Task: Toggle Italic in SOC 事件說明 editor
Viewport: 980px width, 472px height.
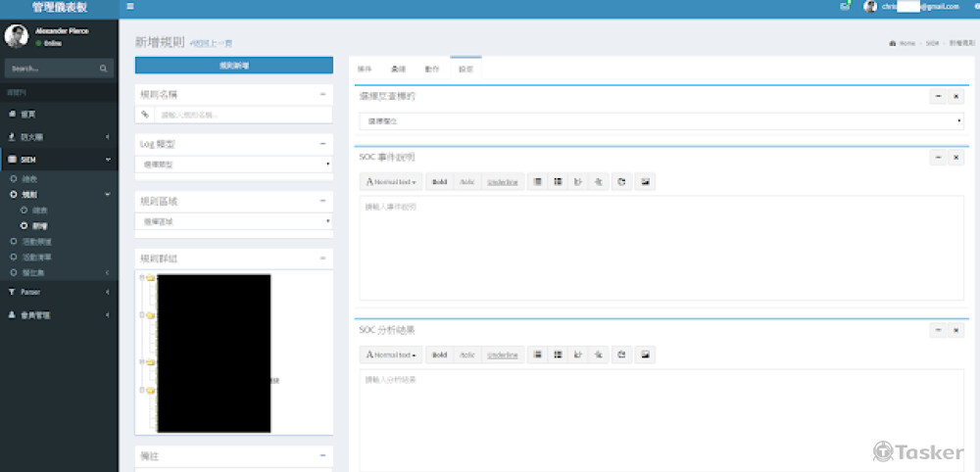Action: pyautogui.click(x=467, y=181)
